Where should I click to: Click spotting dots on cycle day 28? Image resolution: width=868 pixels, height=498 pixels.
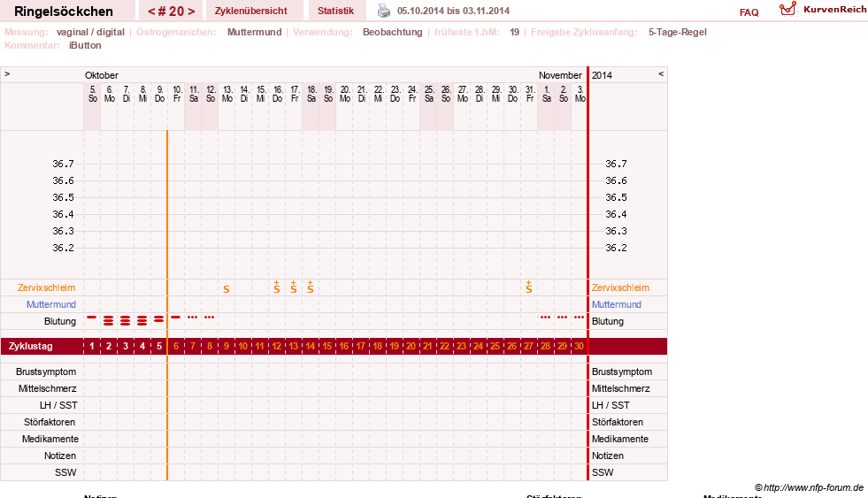[x=545, y=317]
